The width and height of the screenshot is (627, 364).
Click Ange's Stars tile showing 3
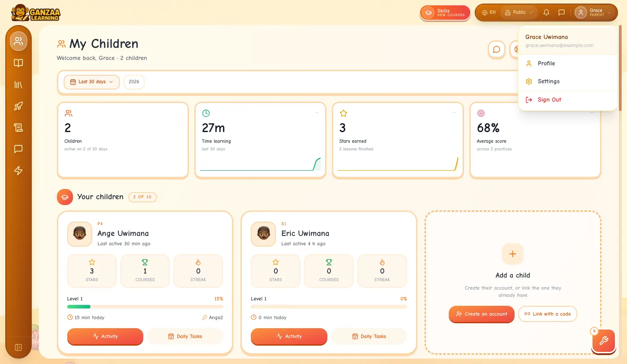(92, 271)
